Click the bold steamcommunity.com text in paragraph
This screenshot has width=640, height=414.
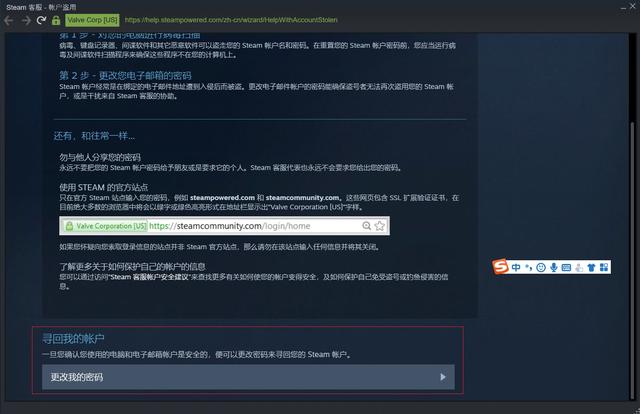[x=302, y=198]
